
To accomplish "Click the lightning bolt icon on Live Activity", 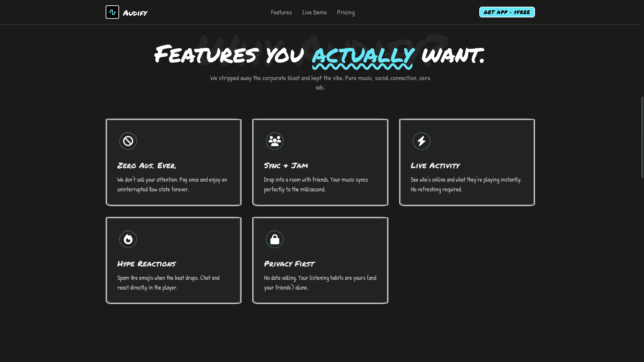I will [421, 141].
